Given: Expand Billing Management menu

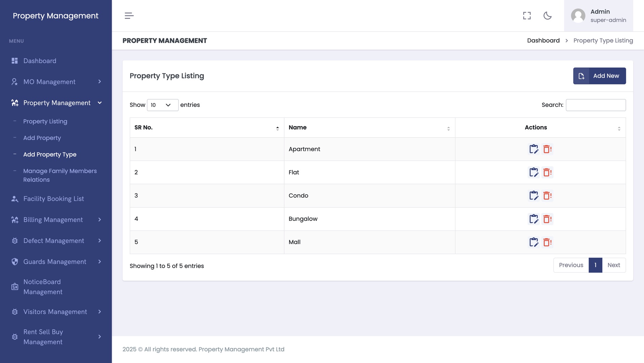Looking at the screenshot, I should click(56, 220).
